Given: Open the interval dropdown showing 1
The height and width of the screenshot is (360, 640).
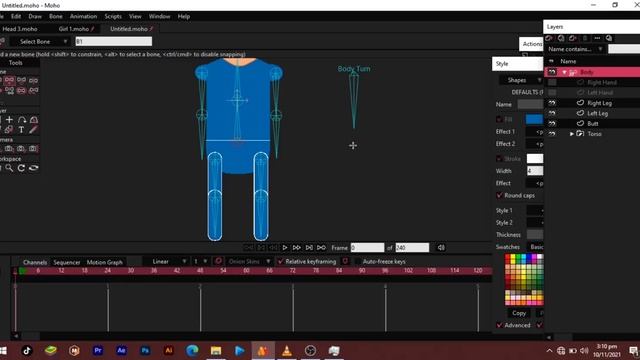Looking at the screenshot, I should pos(200,261).
